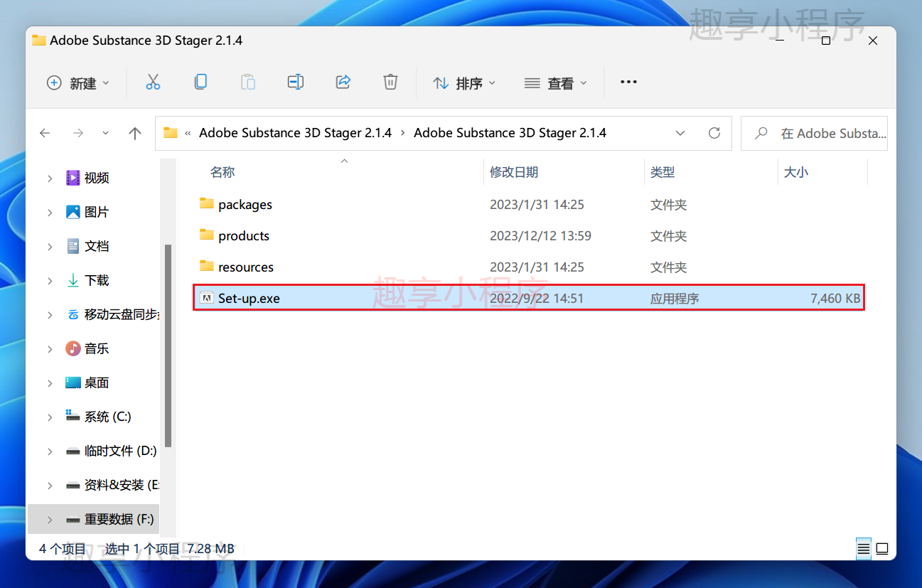This screenshot has width=922, height=588.
Task: Open the 排序 (Sort) dropdown menu
Action: pos(464,83)
